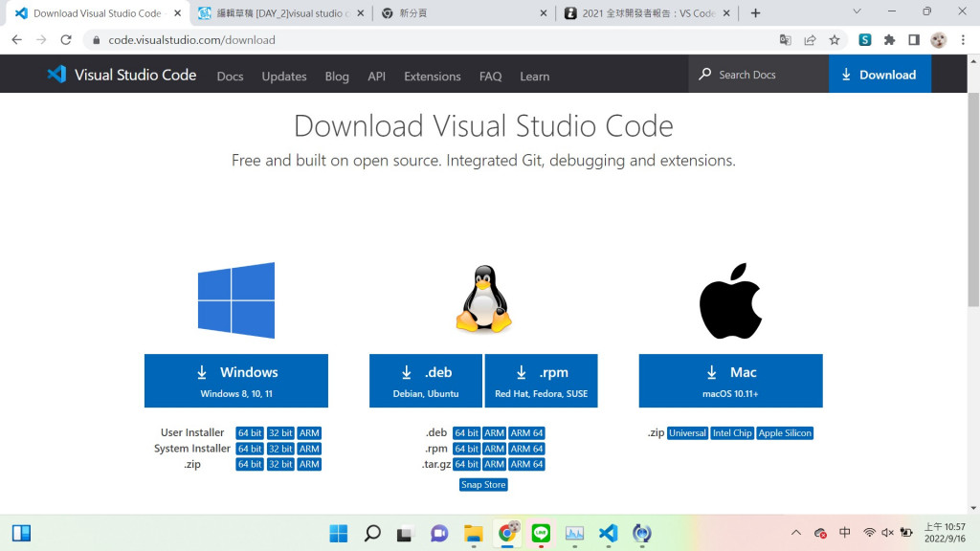
Task: Click the lock icon in address bar
Action: 97,40
